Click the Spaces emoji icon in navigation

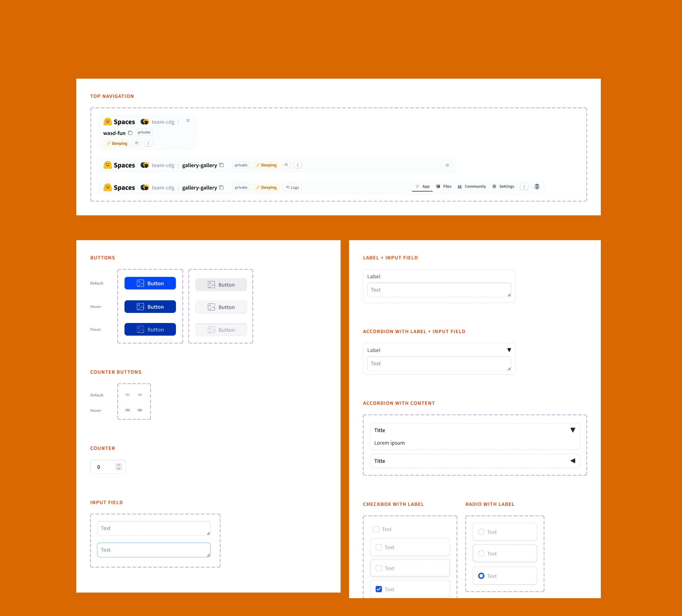(x=107, y=121)
